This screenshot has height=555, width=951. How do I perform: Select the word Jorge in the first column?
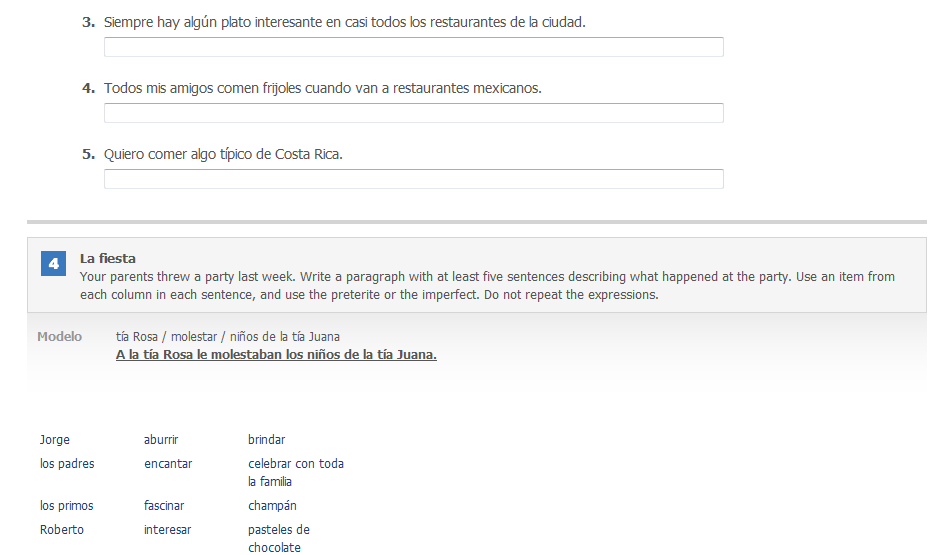pos(55,440)
